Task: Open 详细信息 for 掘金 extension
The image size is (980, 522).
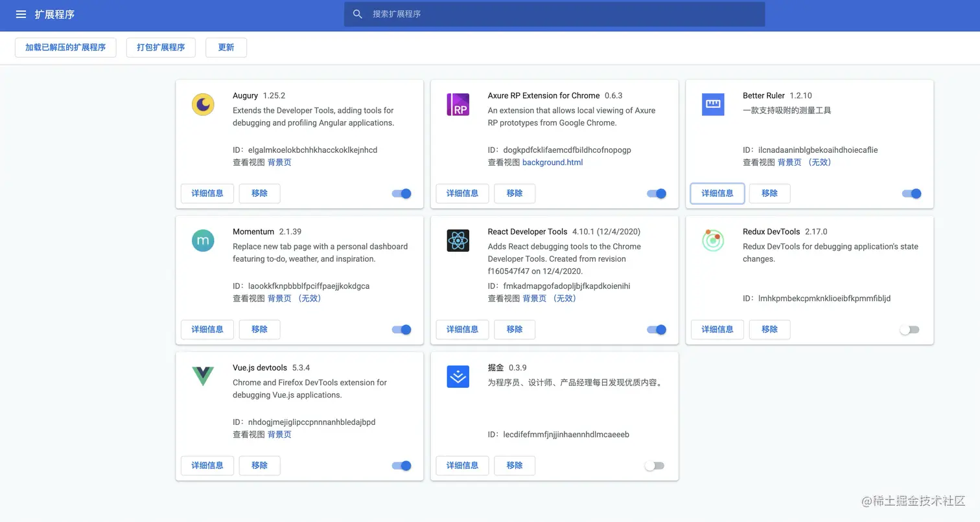Action: [x=462, y=465]
